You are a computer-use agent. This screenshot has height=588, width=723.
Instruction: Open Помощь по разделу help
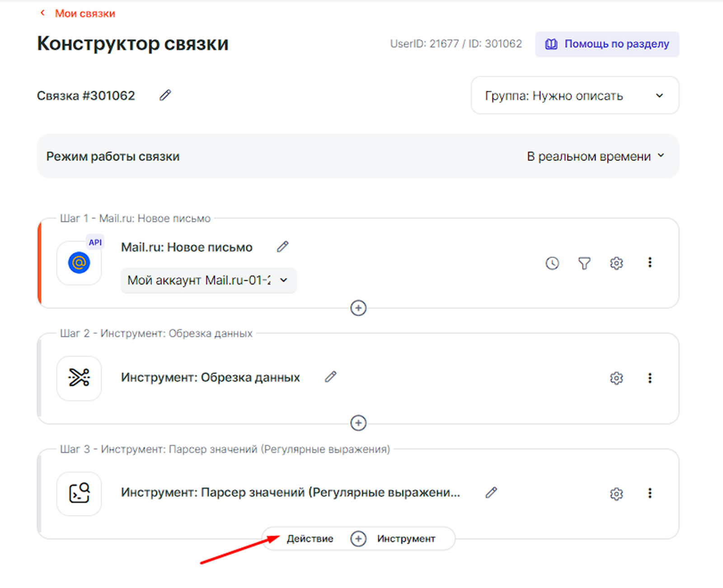point(607,44)
